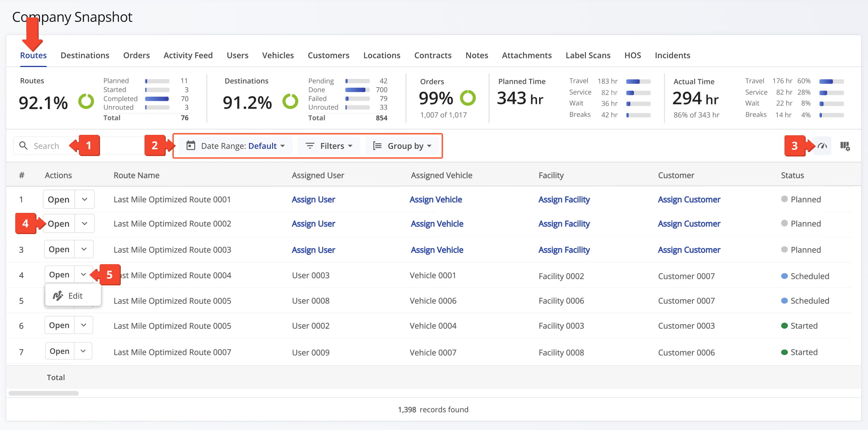Click the Orders green progress ring
868x430 pixels.
(x=468, y=98)
